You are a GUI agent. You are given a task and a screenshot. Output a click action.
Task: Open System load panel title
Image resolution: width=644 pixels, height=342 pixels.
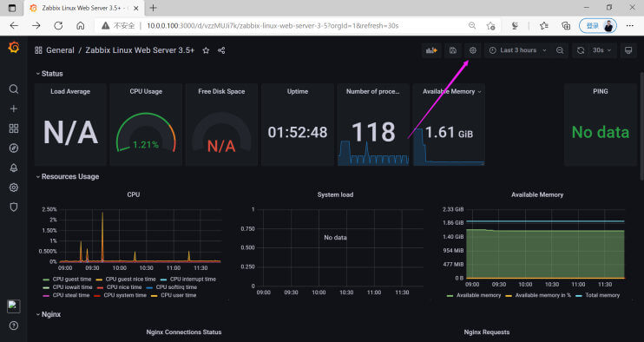pyautogui.click(x=335, y=195)
